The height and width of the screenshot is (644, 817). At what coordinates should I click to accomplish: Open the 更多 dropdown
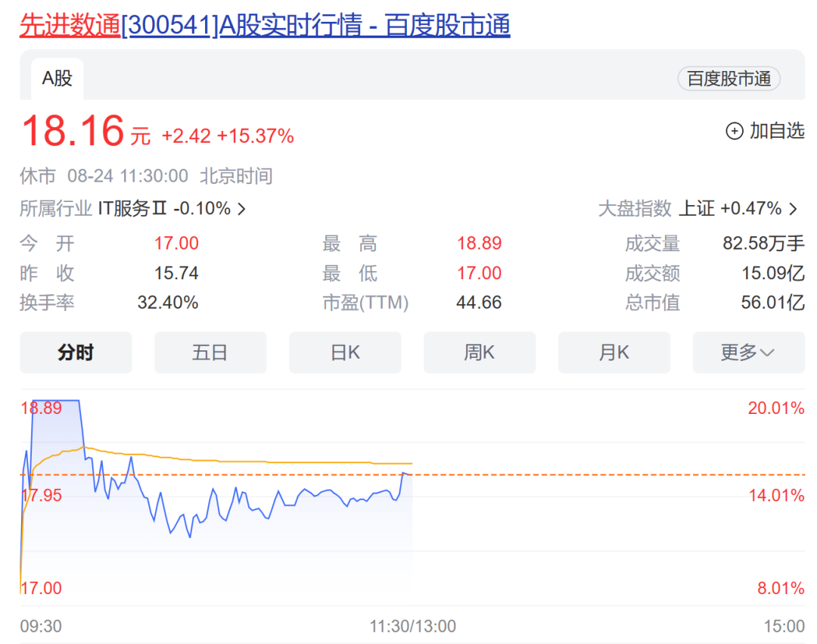pos(749,352)
